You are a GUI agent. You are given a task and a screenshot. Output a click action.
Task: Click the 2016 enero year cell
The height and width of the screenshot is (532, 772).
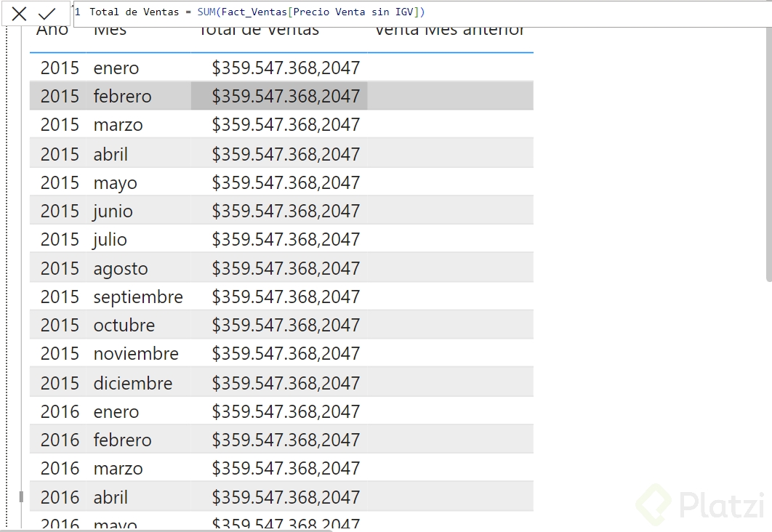[x=60, y=412]
